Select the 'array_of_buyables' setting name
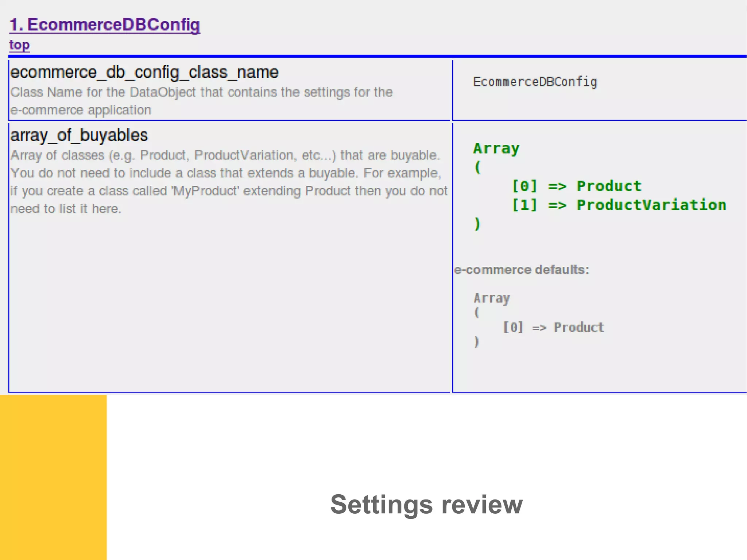The height and width of the screenshot is (560, 747). [x=79, y=135]
